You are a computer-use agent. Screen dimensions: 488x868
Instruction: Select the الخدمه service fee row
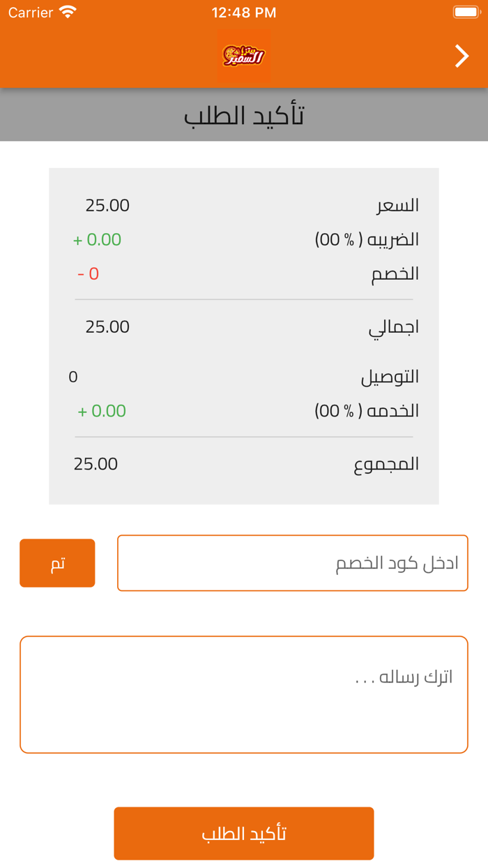coord(243,410)
